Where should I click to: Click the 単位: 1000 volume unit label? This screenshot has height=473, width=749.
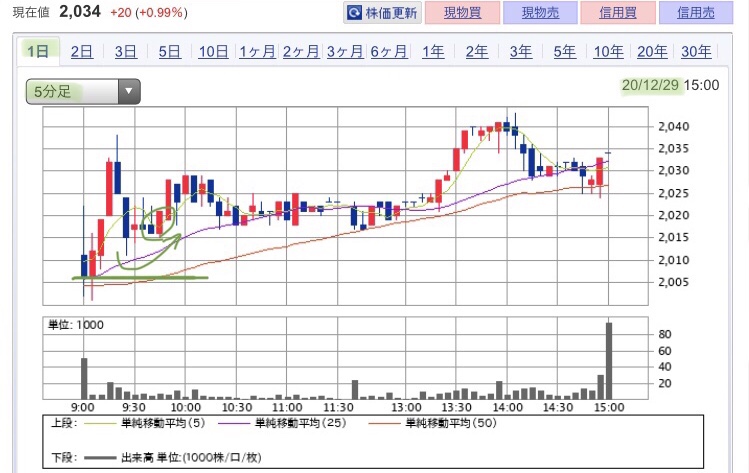(76, 325)
